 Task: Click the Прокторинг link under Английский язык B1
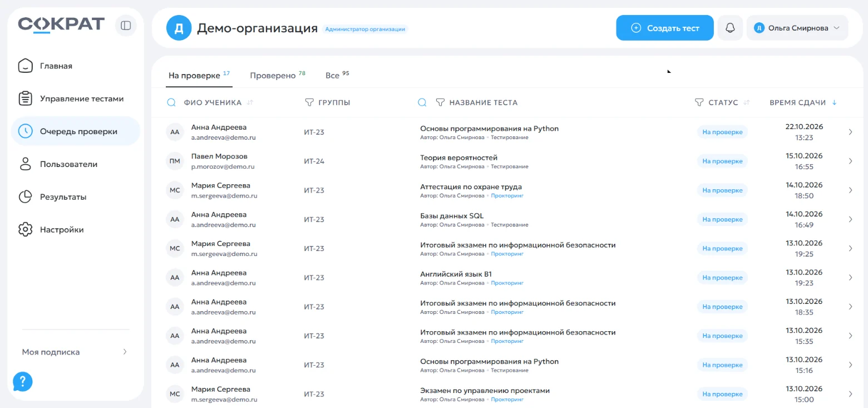point(507,283)
